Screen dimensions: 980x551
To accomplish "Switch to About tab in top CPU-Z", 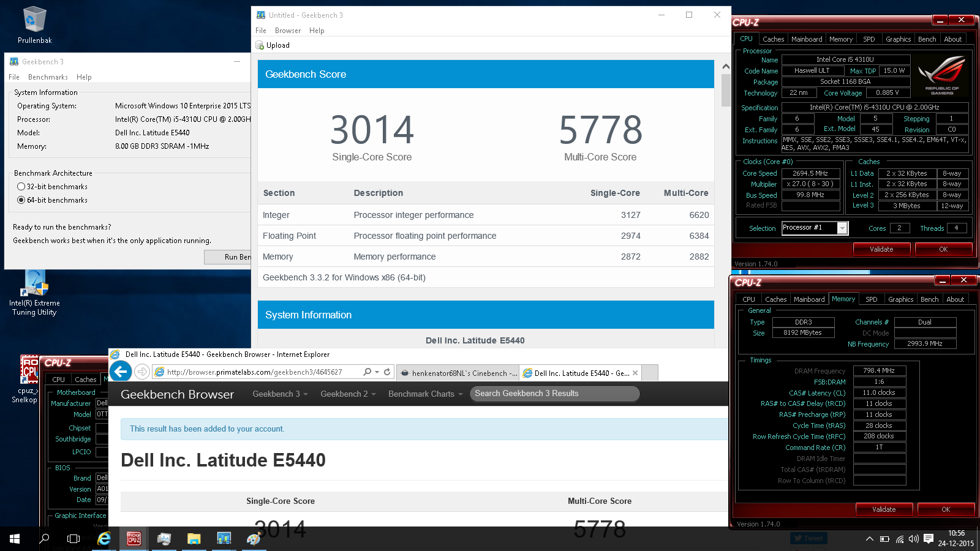I will click(x=952, y=39).
